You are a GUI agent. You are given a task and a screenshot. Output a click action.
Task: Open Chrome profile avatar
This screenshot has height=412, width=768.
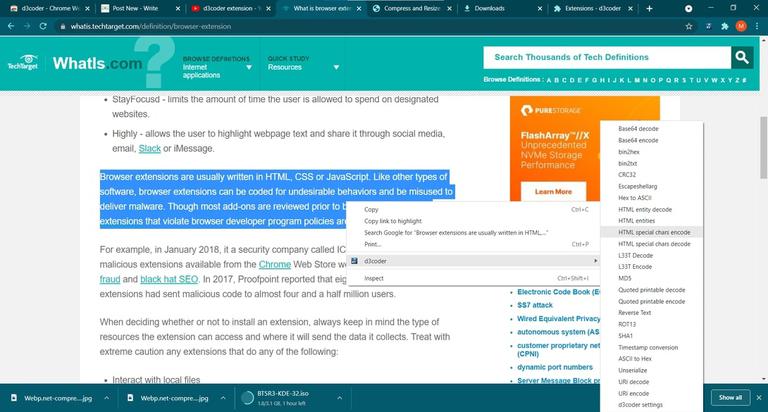click(x=741, y=26)
